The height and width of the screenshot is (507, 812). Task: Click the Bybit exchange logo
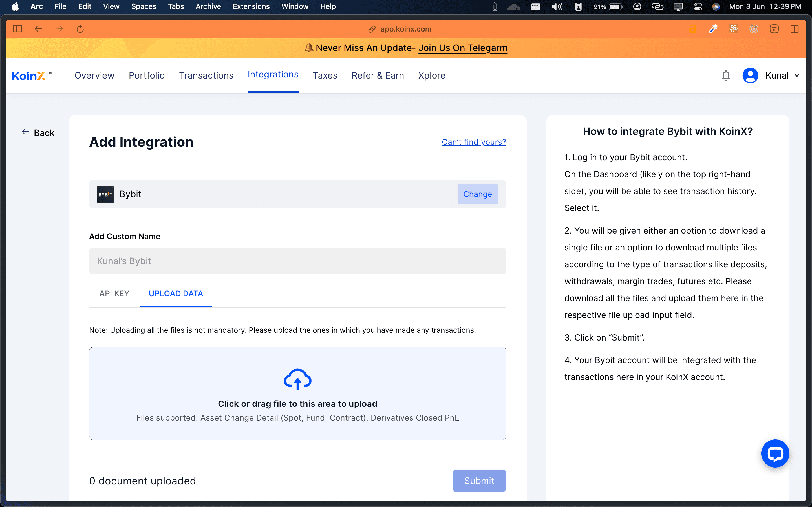coord(105,194)
